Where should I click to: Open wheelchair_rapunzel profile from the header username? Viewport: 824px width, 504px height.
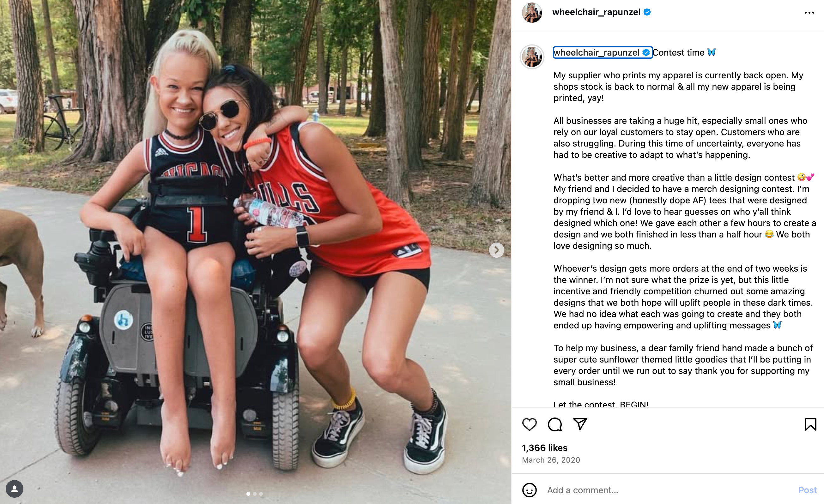click(596, 12)
